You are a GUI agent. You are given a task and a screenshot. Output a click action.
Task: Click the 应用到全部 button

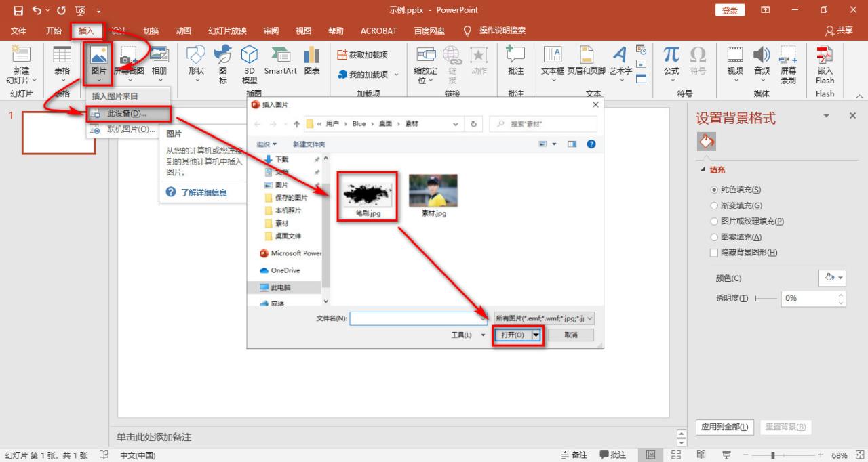pyautogui.click(x=724, y=427)
